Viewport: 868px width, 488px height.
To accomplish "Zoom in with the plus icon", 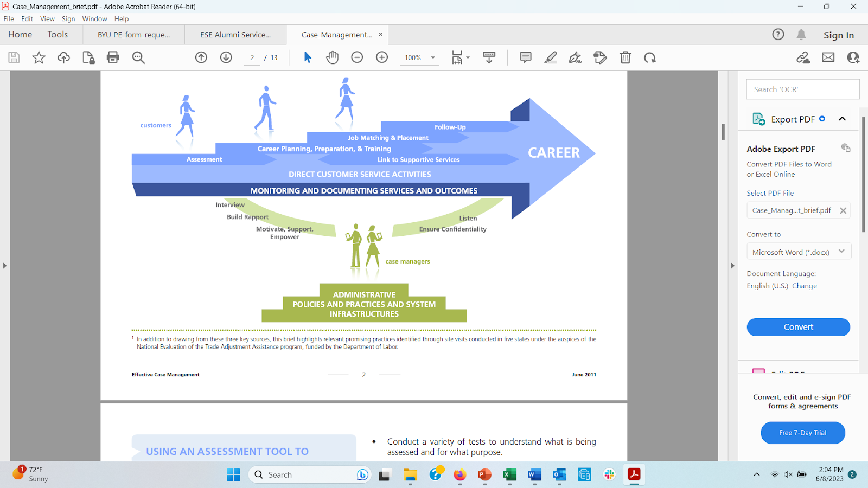I will [382, 57].
